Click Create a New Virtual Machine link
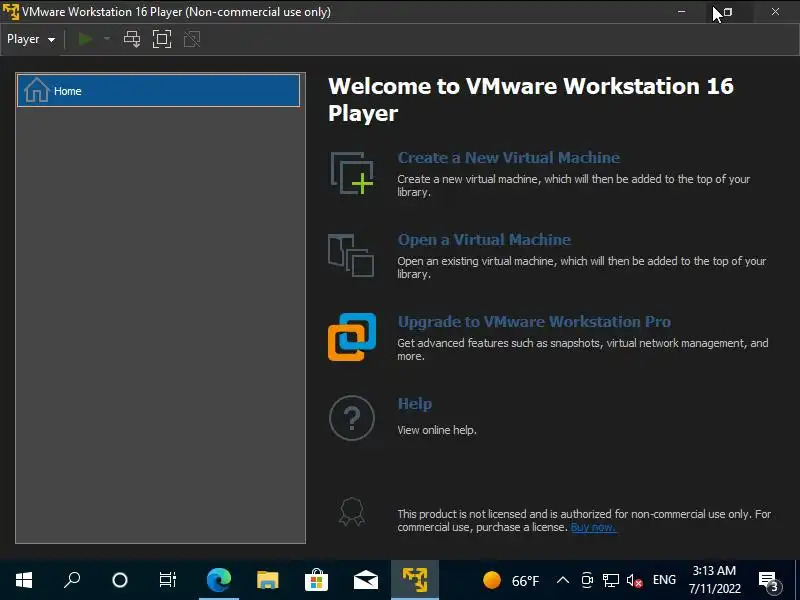This screenshot has width=800, height=600. 509,158
